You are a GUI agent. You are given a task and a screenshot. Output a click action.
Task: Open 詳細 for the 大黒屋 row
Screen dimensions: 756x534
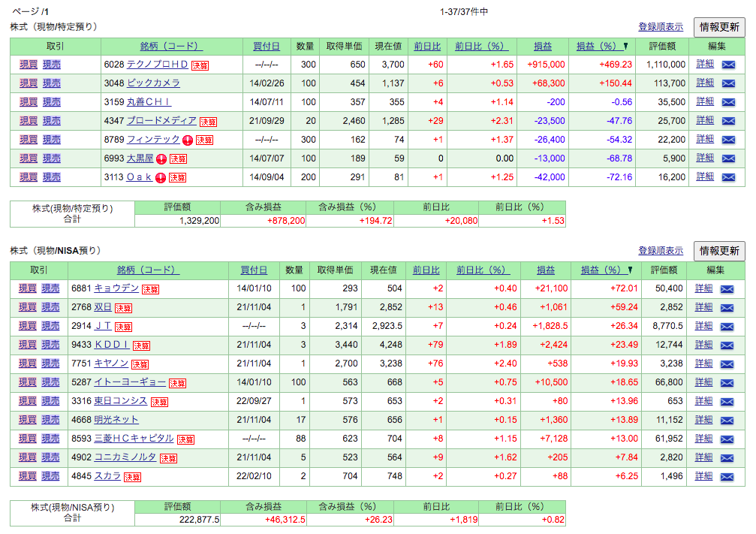pos(705,158)
